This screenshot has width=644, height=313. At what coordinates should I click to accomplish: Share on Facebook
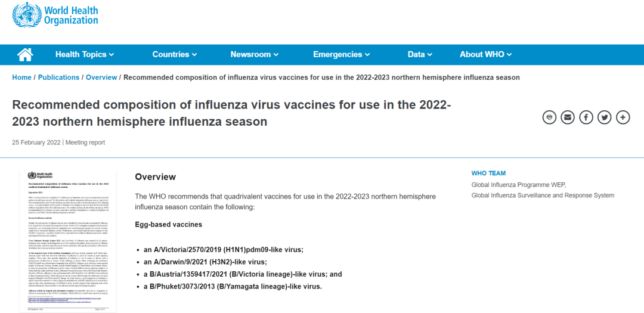tap(586, 117)
